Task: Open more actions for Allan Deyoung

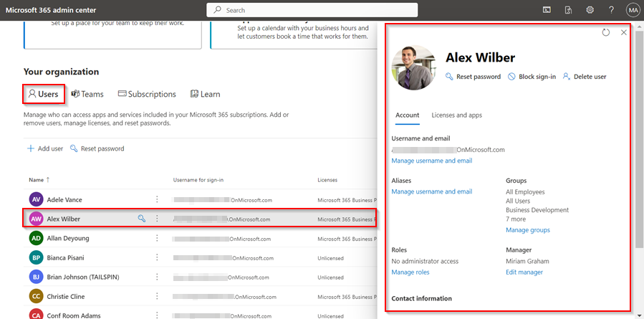Action: (157, 239)
